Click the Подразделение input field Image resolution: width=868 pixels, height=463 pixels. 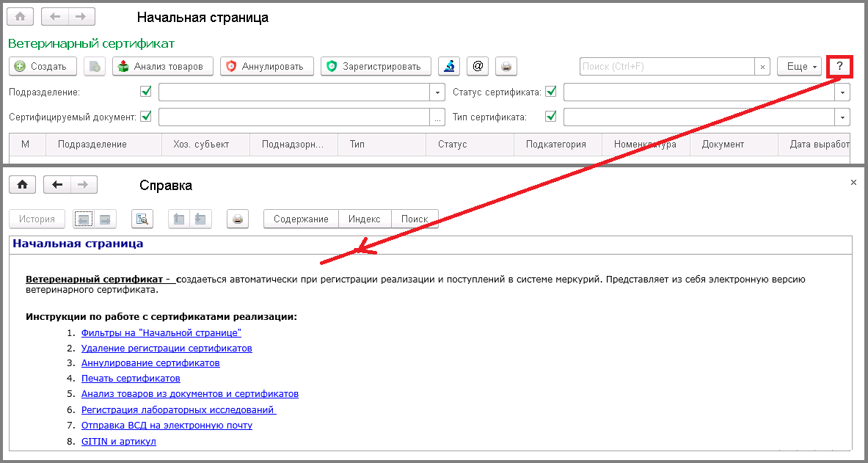(294, 92)
